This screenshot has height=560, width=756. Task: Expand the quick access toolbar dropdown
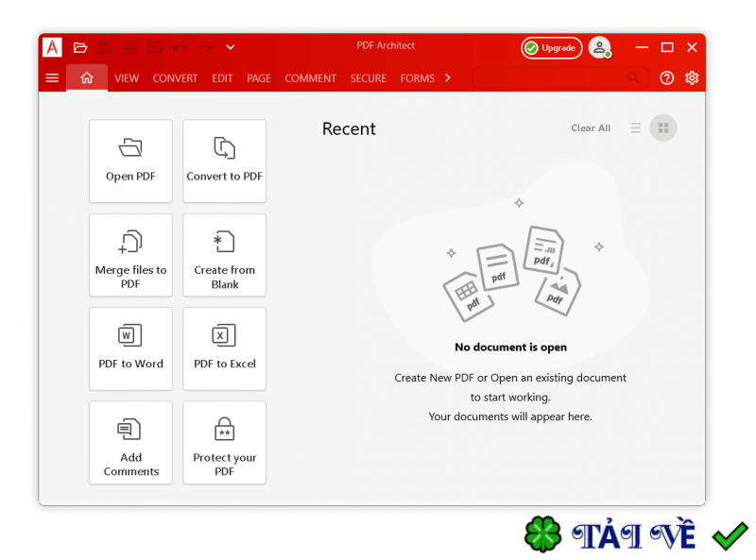pyautogui.click(x=231, y=47)
